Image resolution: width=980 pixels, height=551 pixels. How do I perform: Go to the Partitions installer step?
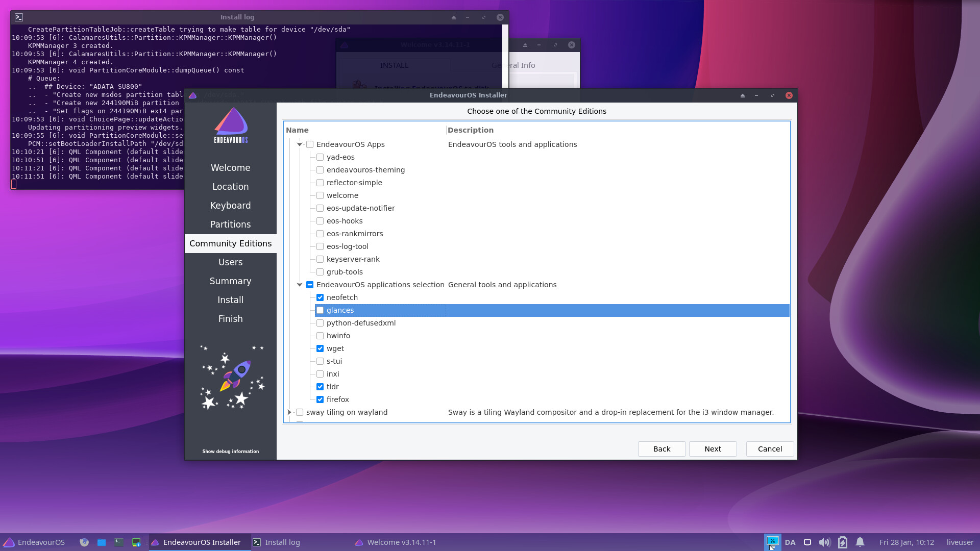[x=231, y=224]
